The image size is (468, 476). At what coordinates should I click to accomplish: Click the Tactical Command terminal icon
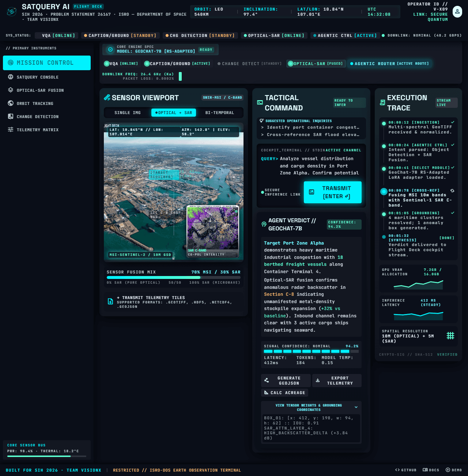click(260, 103)
